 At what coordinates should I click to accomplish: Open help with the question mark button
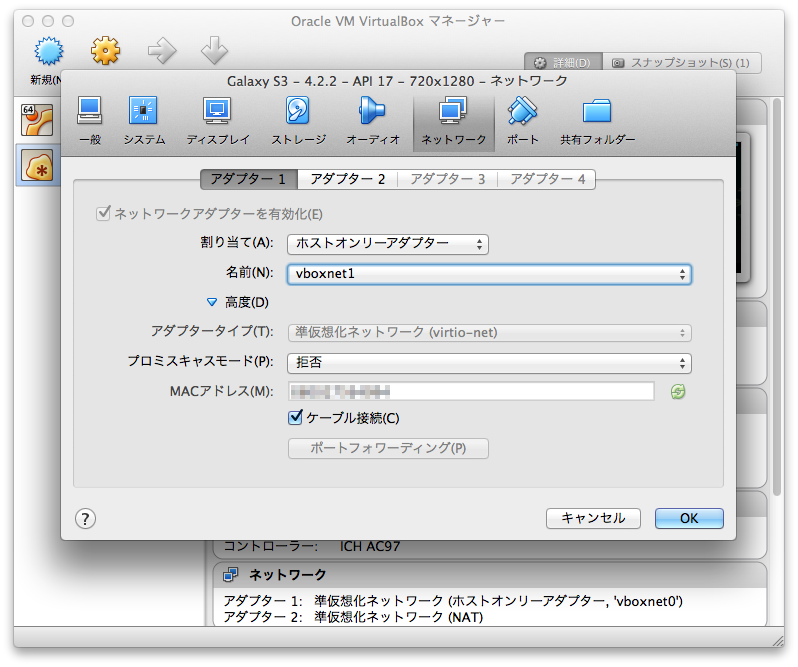click(x=85, y=518)
